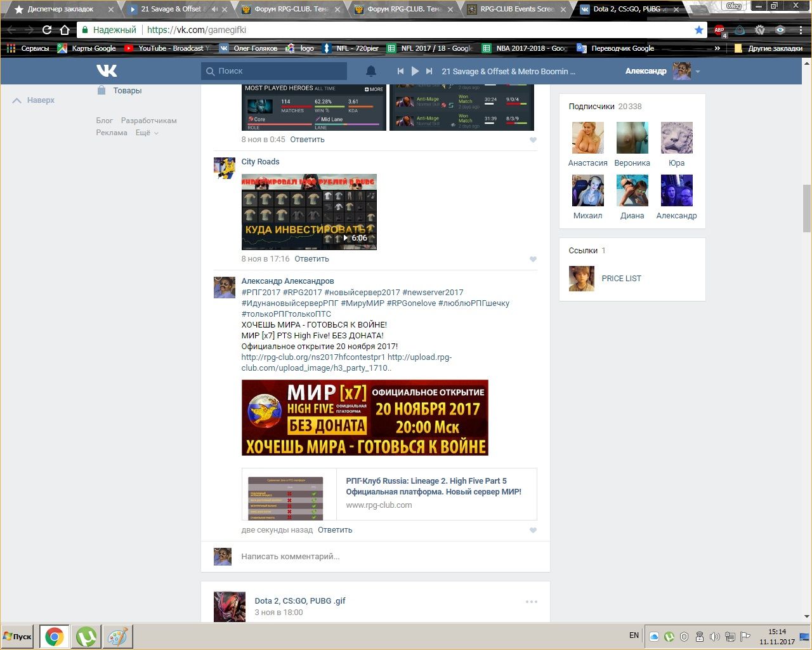Screen dimensions: 812x650
Task: Click the browser back arrow
Action: tap(13, 30)
